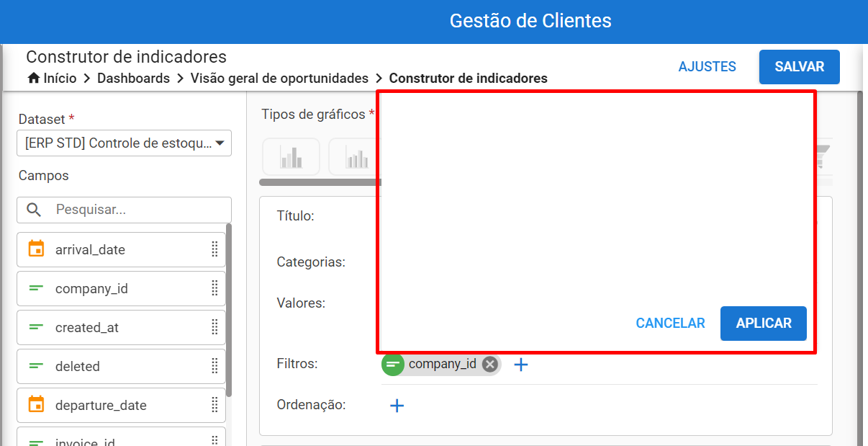Select the invoice_id field
Viewport: 868px width, 446px height.
[122, 437]
